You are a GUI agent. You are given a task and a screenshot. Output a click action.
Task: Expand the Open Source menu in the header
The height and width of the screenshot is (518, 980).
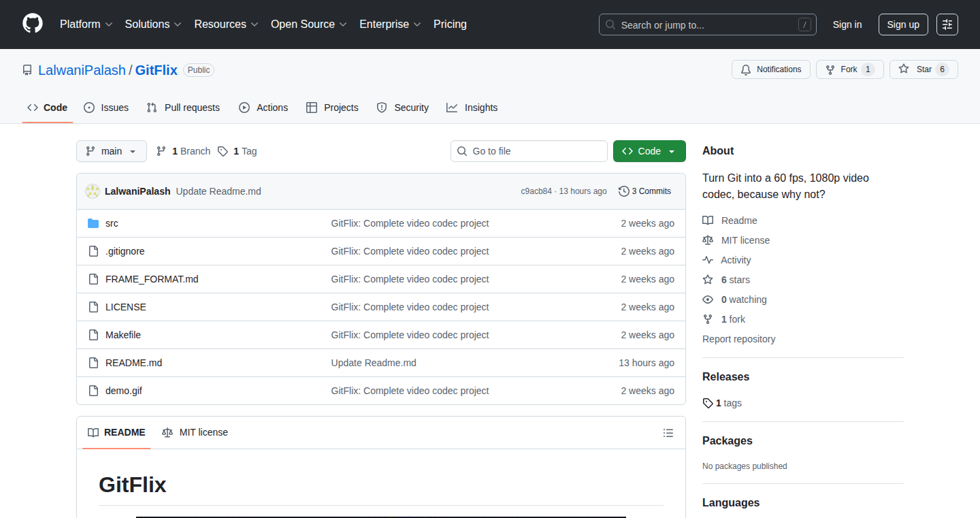309,24
